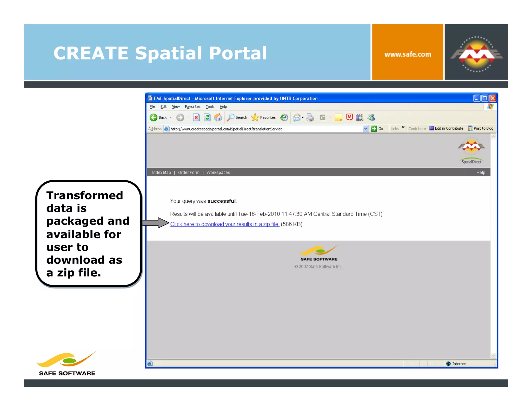Screen dimensions: 532x411
Task: Click the Windows flag logo throbber
Action: coord(490,107)
